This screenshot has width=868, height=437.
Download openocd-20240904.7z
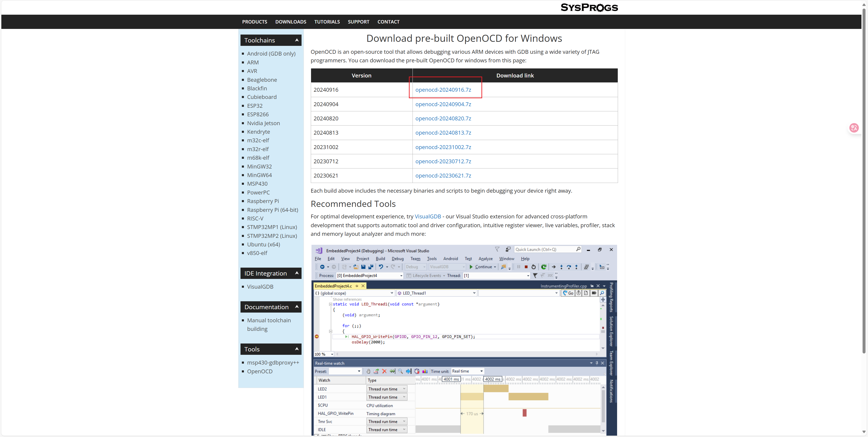tap(443, 104)
